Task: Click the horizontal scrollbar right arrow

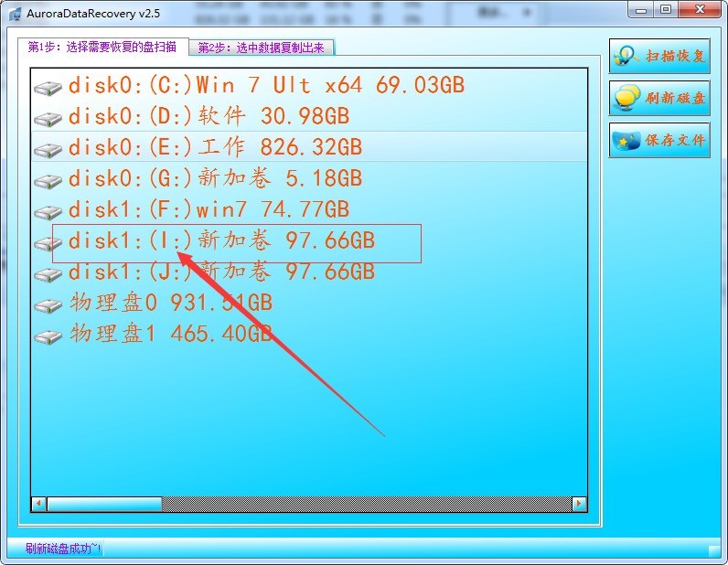Action: (579, 504)
